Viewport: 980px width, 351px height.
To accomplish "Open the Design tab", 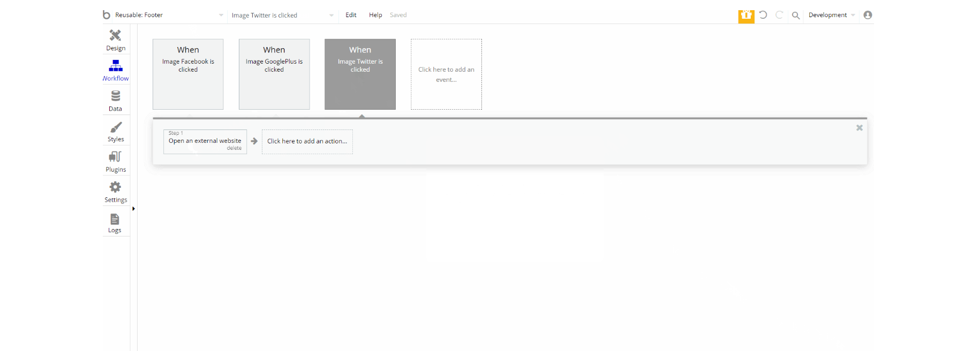I will coord(116,40).
